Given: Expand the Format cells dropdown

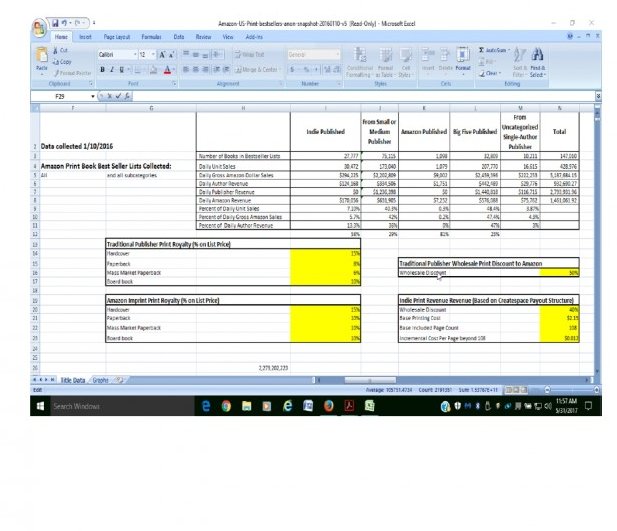Looking at the screenshot, I should pos(463,74).
